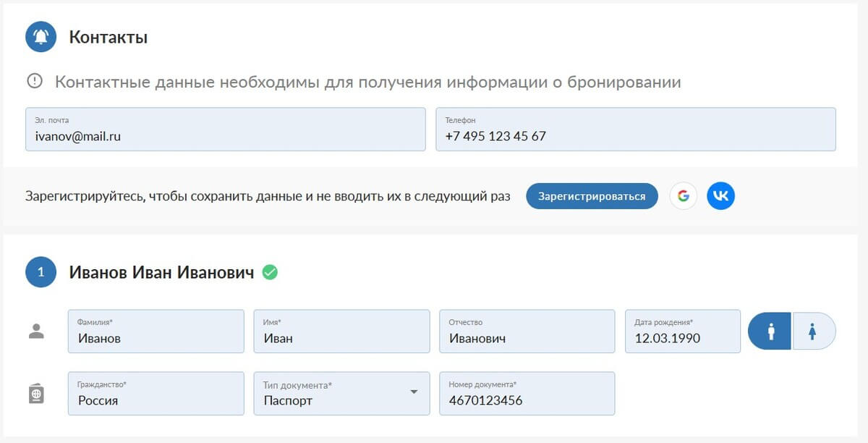Click the bell icon next to Контакты
This screenshot has width=868, height=443.
click(x=41, y=37)
